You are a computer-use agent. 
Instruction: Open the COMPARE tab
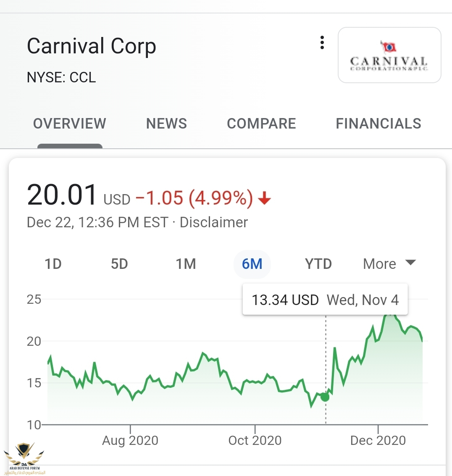point(261,124)
